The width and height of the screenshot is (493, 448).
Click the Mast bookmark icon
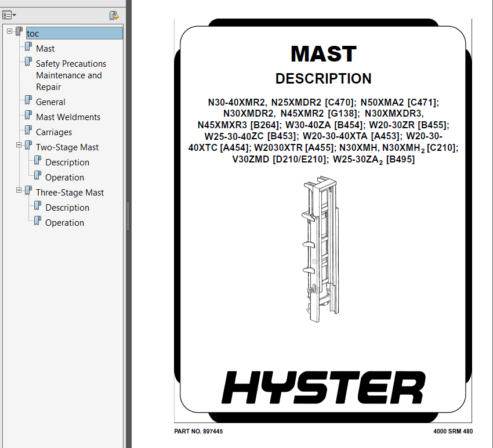28,46
